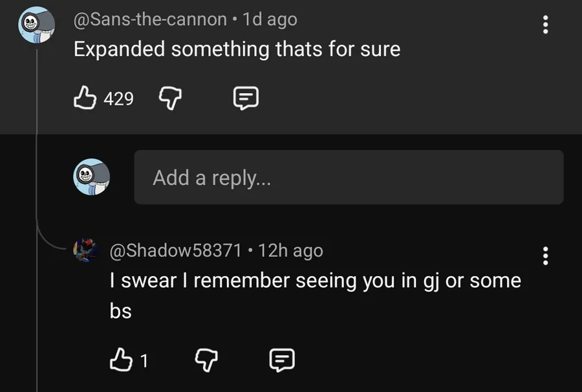Viewport: 582px width, 392px height.
Task: Dislike the "Expanded something" comment
Action: tap(171, 98)
